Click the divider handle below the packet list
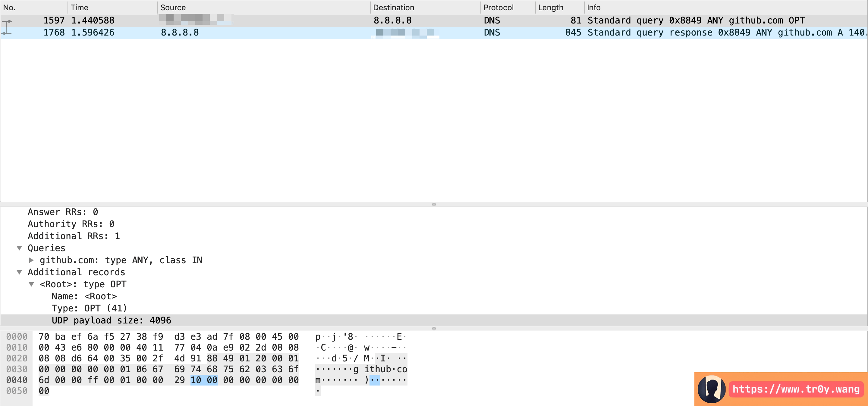The image size is (868, 406). coord(434,204)
